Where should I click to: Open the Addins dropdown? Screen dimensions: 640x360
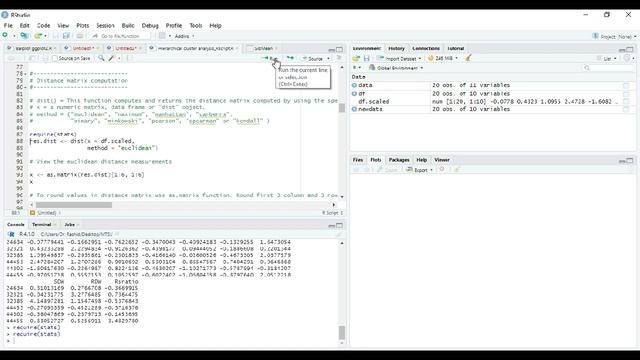(x=184, y=36)
